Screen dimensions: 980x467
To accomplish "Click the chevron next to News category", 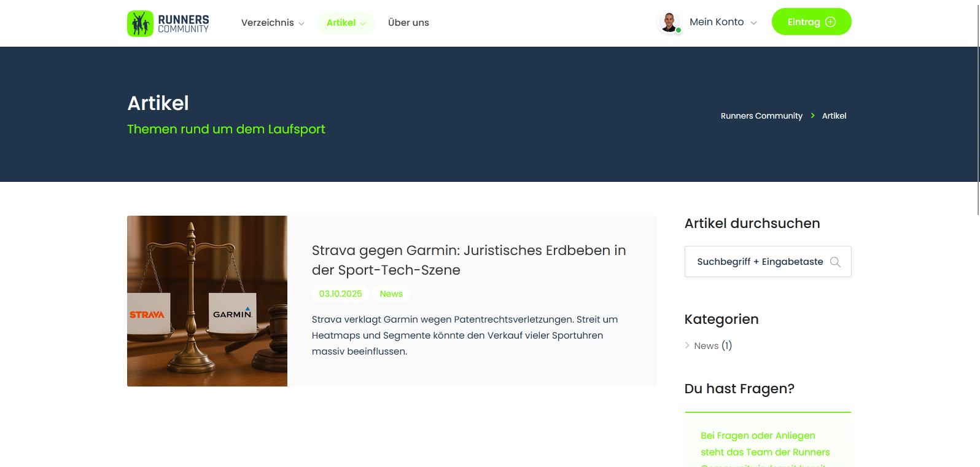I will [x=687, y=345].
